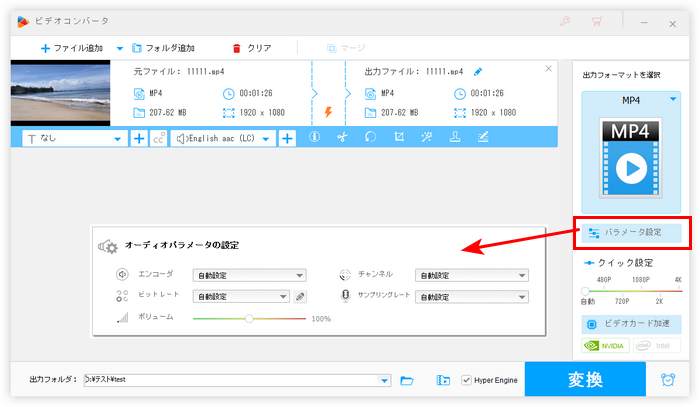Viewport: 700px width, 407px height.
Task: Click the beach video thumbnail
Action: [60, 93]
